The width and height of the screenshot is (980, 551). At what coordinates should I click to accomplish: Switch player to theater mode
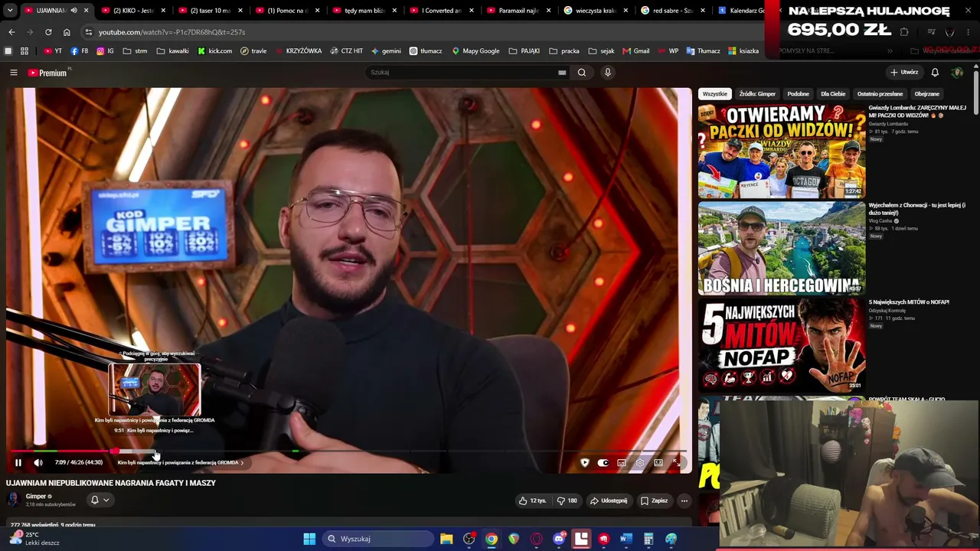point(658,462)
